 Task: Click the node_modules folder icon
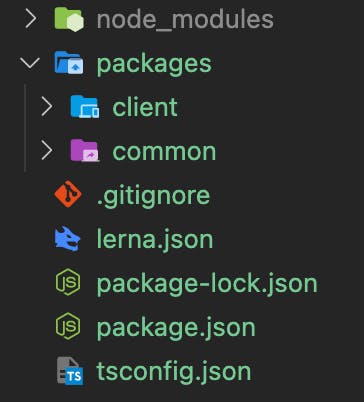pyautogui.click(x=69, y=20)
